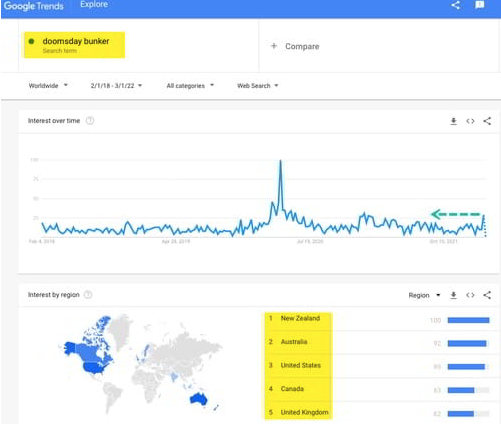Download the Interest by region data
501x424 pixels.
[453, 295]
